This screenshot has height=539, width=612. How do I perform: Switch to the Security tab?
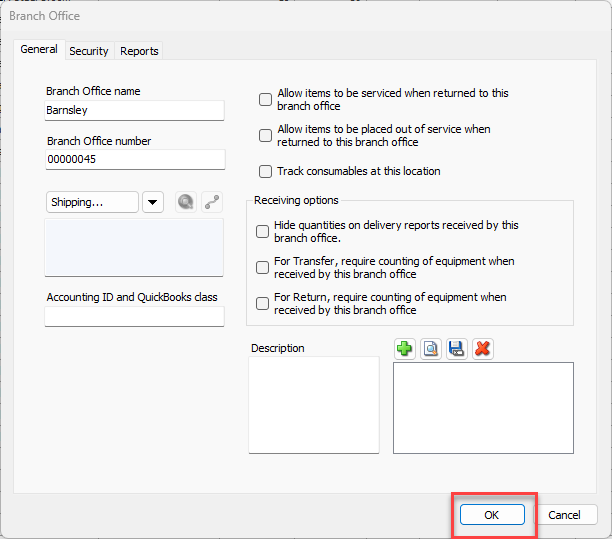(x=89, y=51)
